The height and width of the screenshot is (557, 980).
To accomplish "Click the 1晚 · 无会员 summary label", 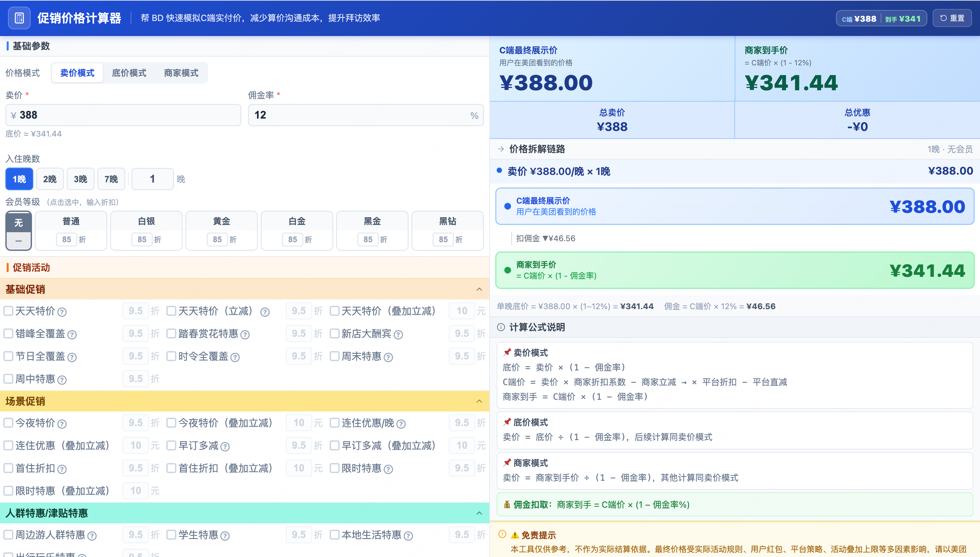I will (x=950, y=149).
